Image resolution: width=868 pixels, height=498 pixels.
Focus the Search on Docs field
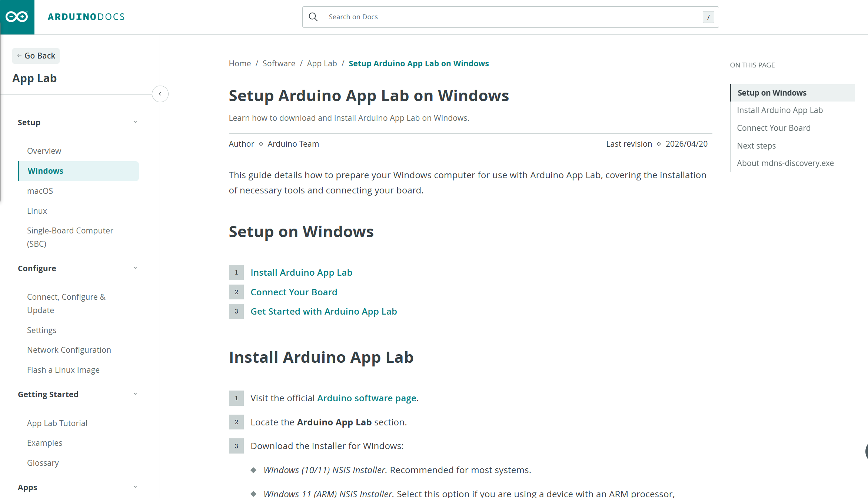tap(511, 17)
